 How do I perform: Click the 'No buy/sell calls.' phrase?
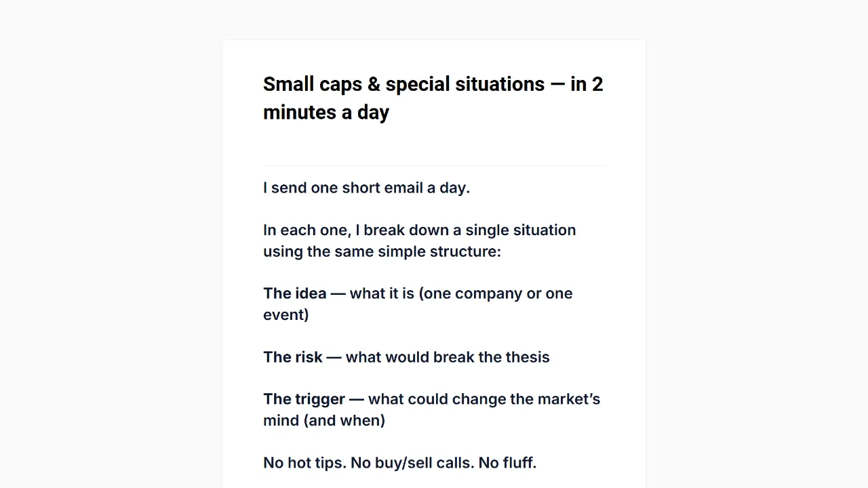coord(412,463)
